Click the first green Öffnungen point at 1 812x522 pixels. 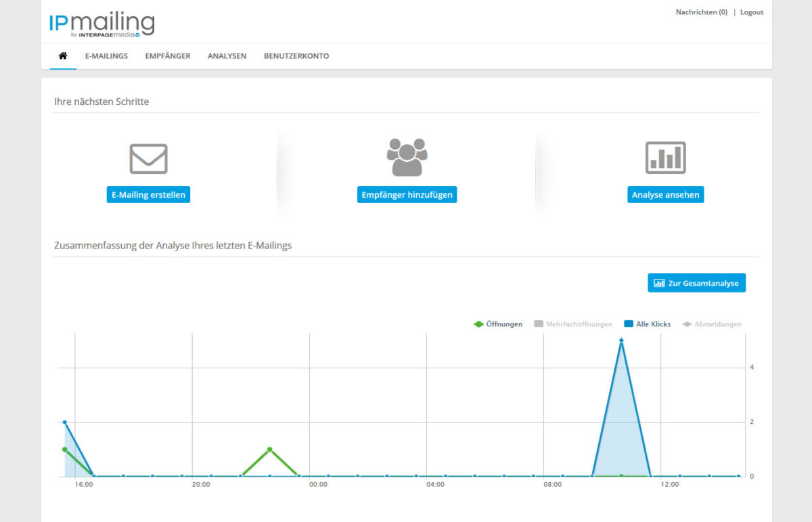[x=65, y=450]
